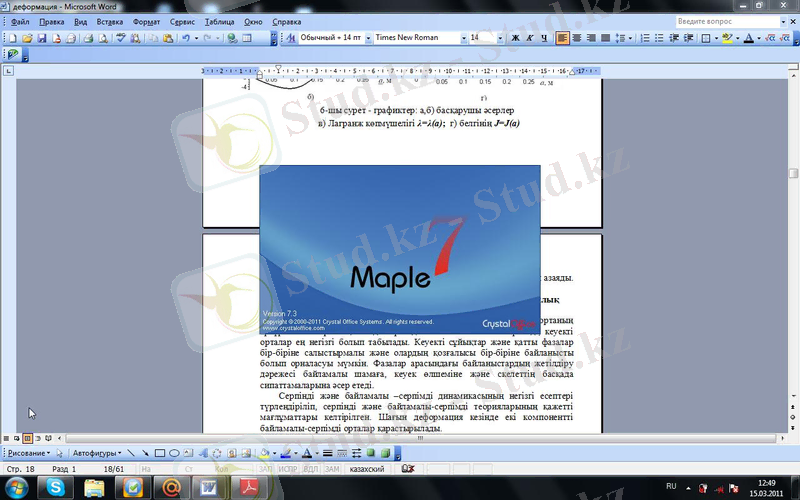Screen dimensions: 800x500
Task: Toggle center alignment button
Action: pos(577,38)
